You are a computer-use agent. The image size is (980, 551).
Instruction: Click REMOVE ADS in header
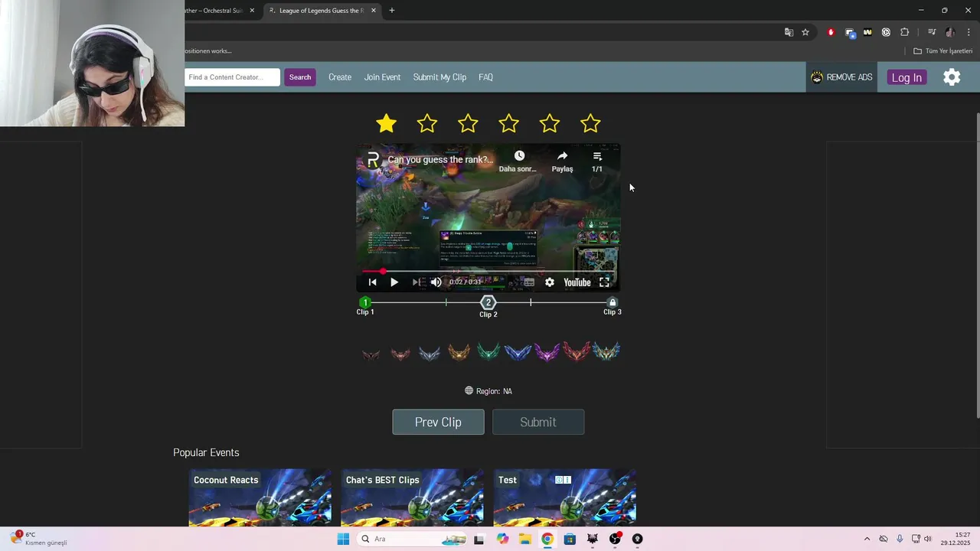pyautogui.click(x=841, y=77)
